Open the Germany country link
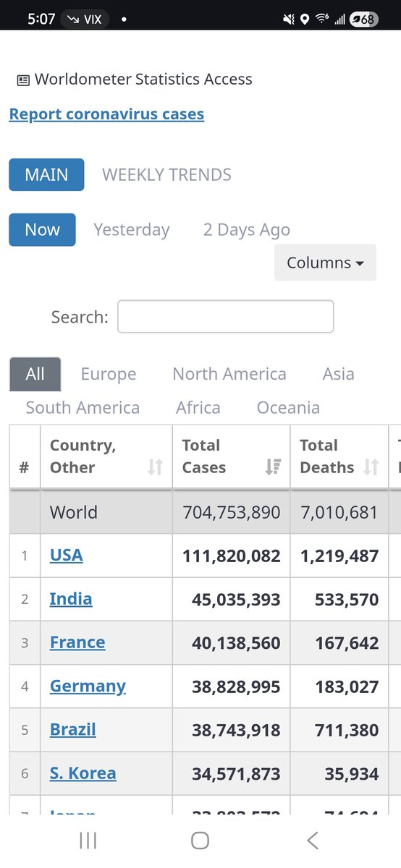Image resolution: width=401 pixels, height=868 pixels. tap(88, 686)
